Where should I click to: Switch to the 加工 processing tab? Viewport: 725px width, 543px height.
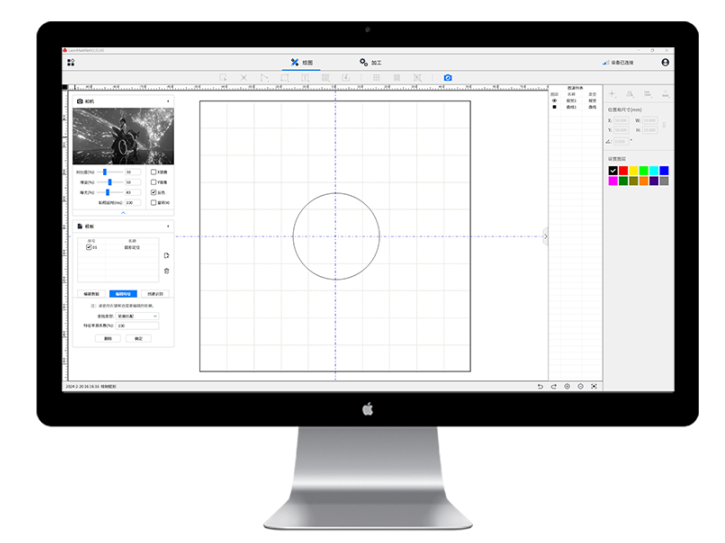[x=370, y=62]
